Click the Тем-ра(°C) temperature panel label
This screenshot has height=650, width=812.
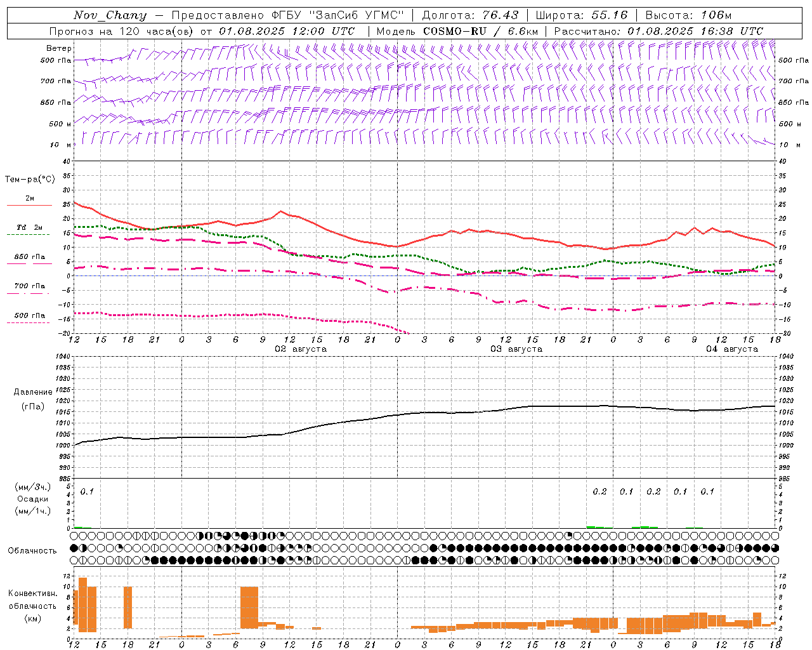coord(30,180)
